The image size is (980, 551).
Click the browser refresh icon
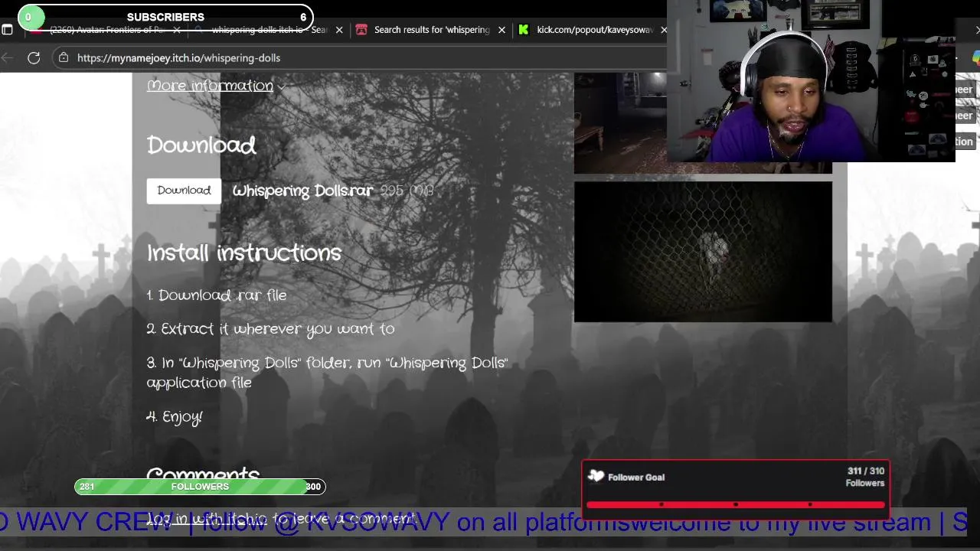tap(34, 57)
